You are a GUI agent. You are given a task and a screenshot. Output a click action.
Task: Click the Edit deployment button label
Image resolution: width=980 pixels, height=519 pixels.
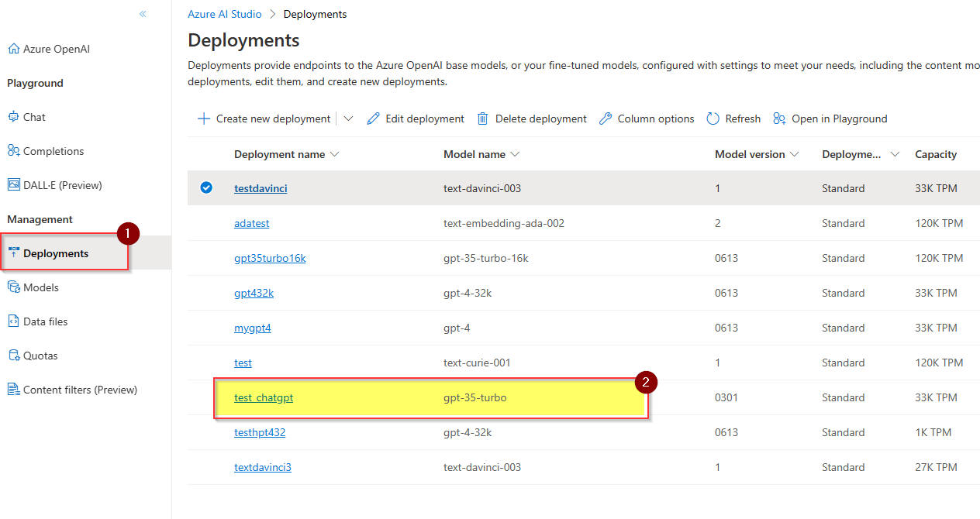tap(425, 119)
